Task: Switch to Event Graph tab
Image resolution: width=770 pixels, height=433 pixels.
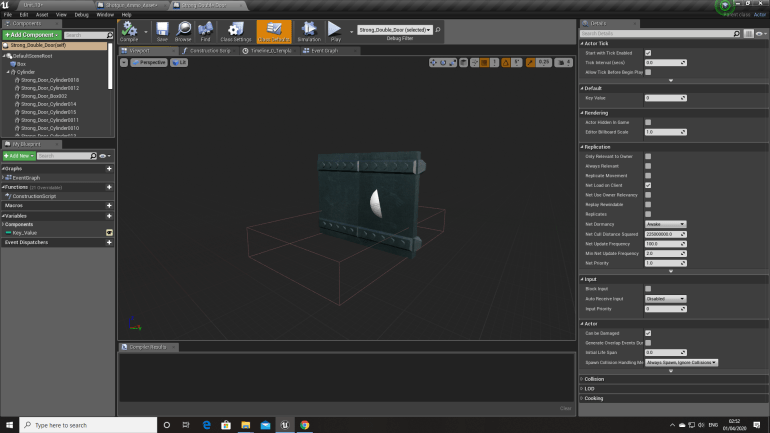Action: pyautogui.click(x=324, y=51)
